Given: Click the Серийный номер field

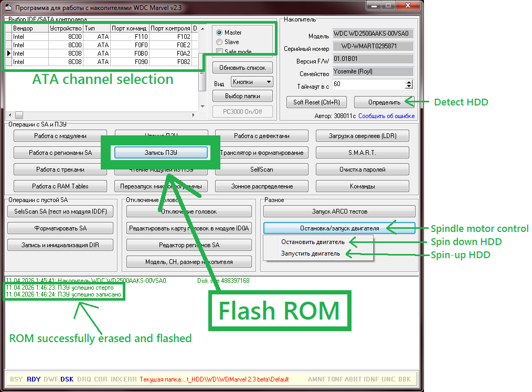Looking at the screenshot, I should tap(373, 46).
